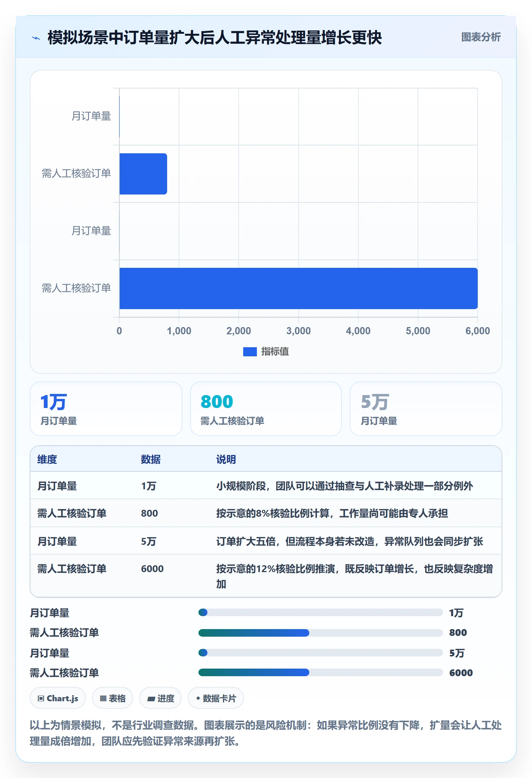Open the 1万 月订单量 stat card
Image resolution: width=532 pixels, height=778 pixels.
pos(106,409)
